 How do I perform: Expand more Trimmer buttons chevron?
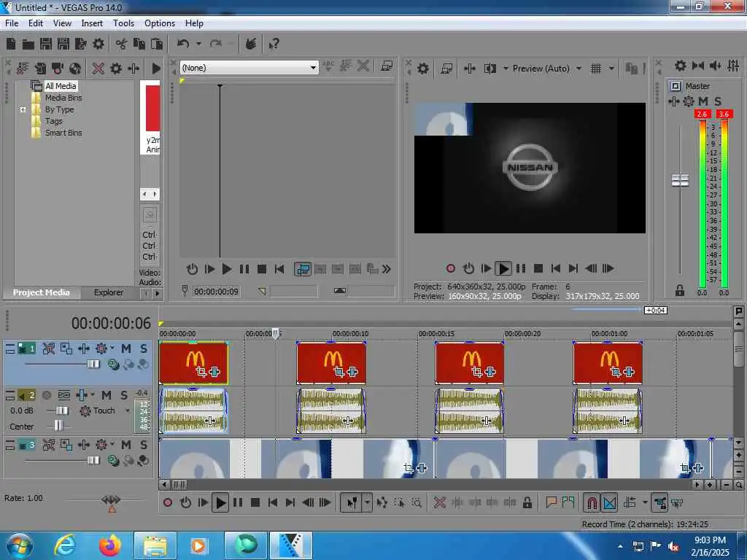coord(387,269)
